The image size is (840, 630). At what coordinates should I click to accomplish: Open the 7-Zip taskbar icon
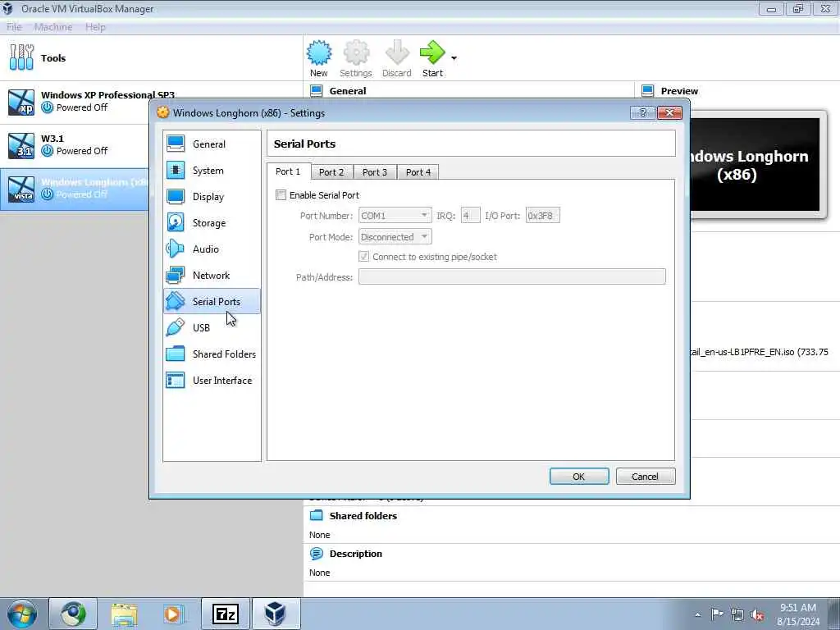(x=226, y=614)
